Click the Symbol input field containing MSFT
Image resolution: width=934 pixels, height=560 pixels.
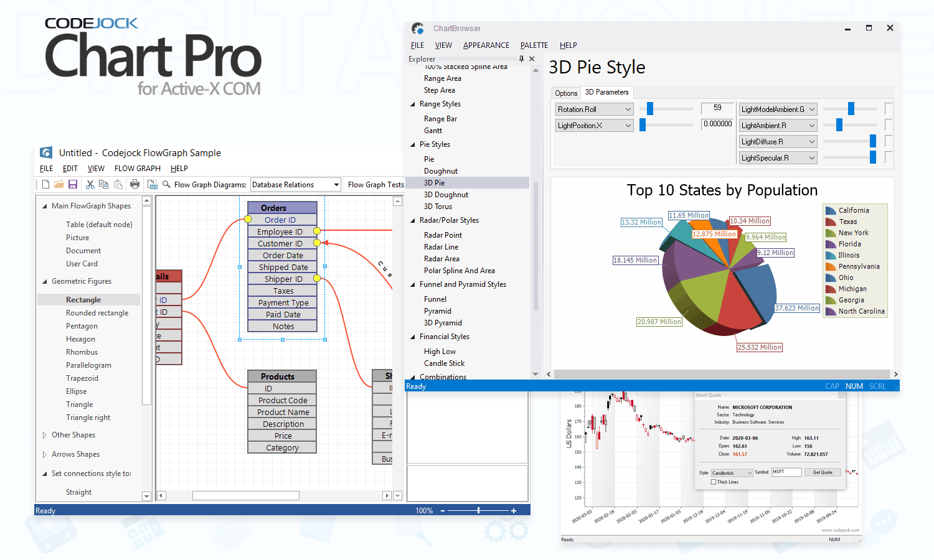point(786,472)
